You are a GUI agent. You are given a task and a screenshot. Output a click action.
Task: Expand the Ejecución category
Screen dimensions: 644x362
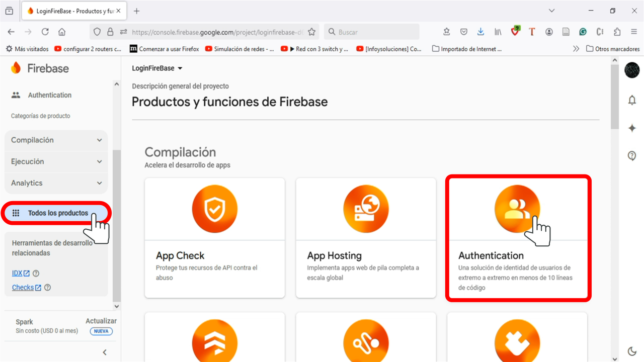tap(56, 161)
